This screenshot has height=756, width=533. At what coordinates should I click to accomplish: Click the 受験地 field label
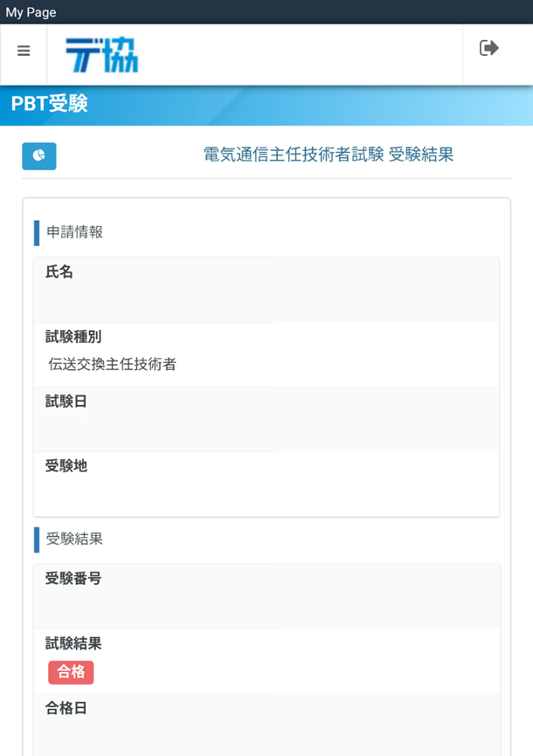point(66,466)
